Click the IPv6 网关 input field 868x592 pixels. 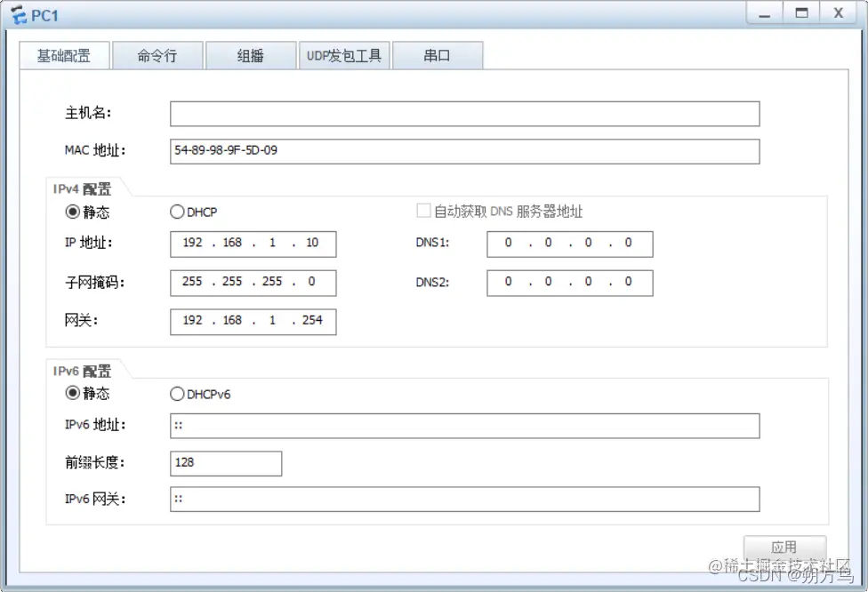464,499
